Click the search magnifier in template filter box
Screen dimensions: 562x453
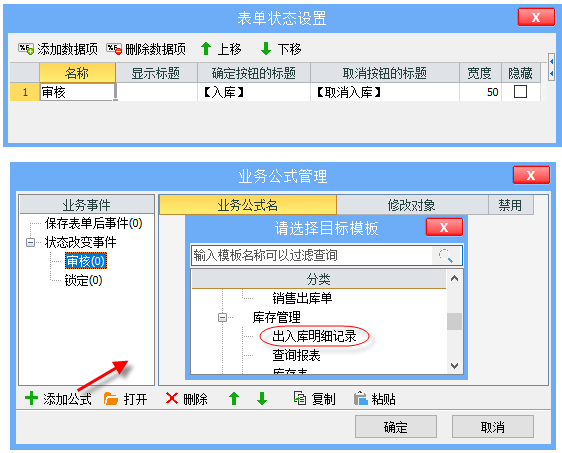click(446, 256)
